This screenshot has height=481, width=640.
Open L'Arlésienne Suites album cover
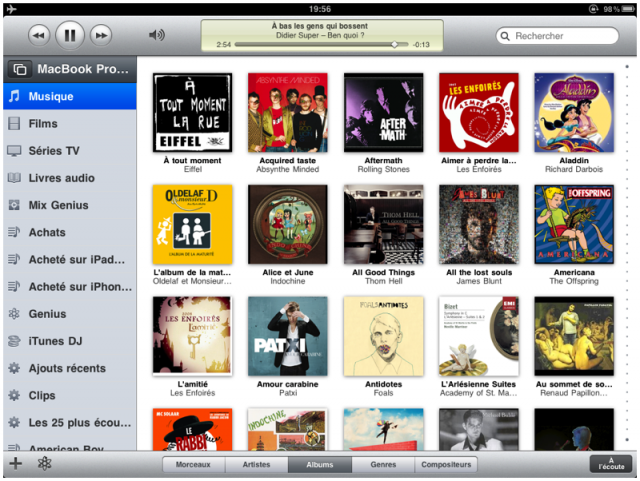(479, 336)
